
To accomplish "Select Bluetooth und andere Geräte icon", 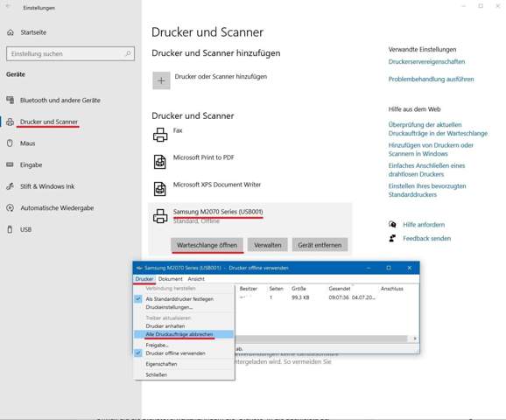I will click(x=10, y=100).
